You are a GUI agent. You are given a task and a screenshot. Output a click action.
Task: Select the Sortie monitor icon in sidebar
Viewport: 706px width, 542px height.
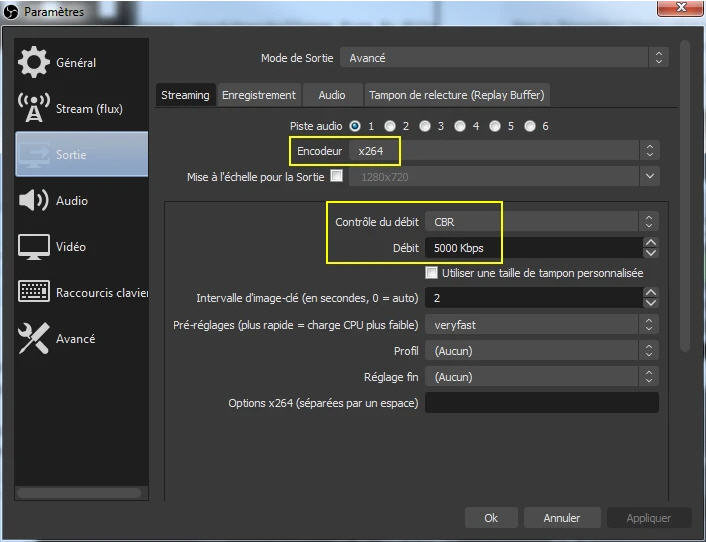tap(34, 154)
